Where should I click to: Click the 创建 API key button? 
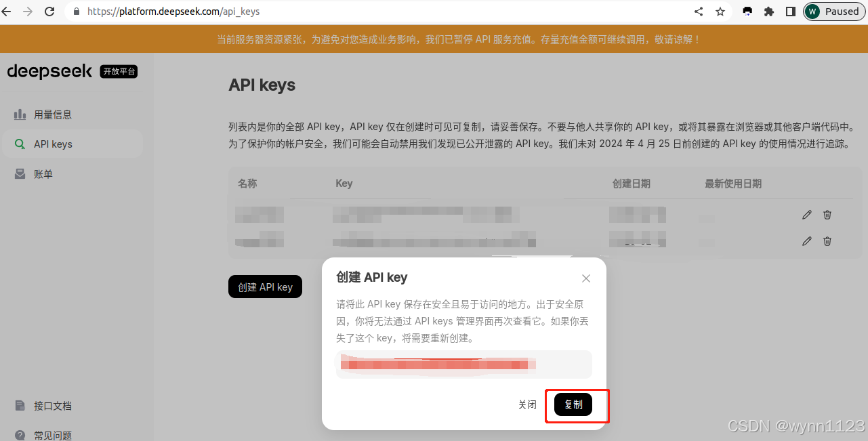tap(265, 287)
